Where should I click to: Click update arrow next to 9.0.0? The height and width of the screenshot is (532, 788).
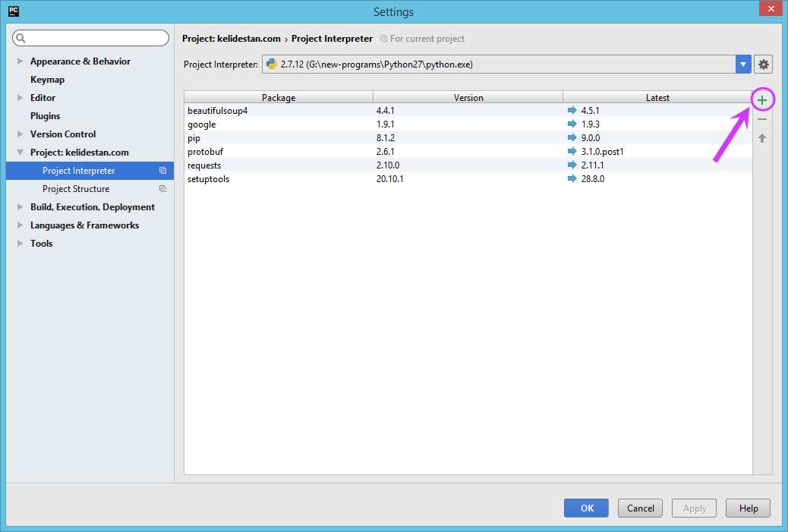[572, 137]
